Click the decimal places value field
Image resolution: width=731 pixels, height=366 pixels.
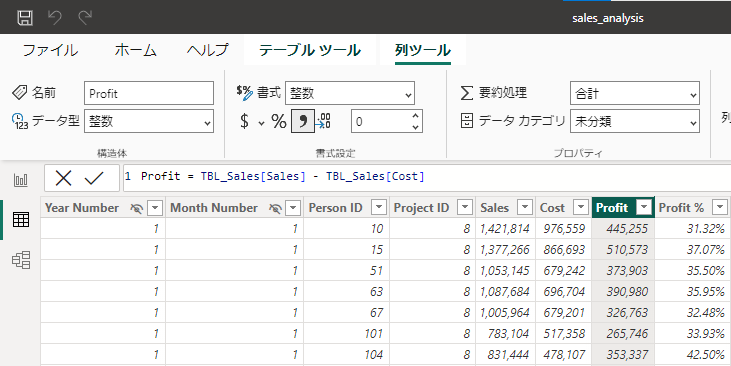click(380, 121)
